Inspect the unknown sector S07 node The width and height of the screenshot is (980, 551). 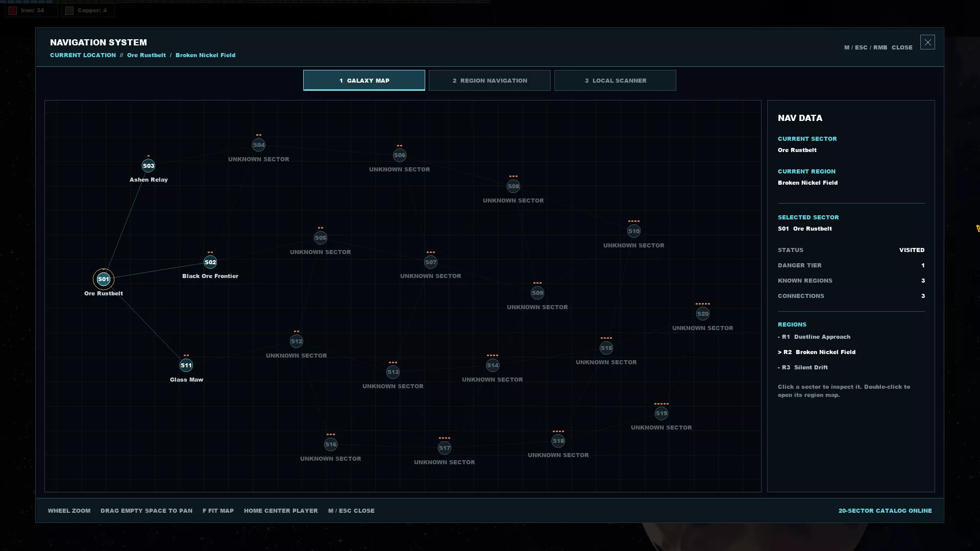click(x=431, y=262)
